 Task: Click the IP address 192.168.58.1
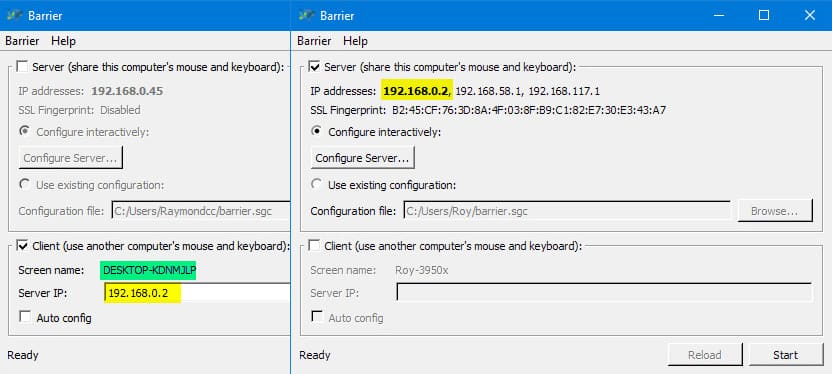click(x=487, y=91)
